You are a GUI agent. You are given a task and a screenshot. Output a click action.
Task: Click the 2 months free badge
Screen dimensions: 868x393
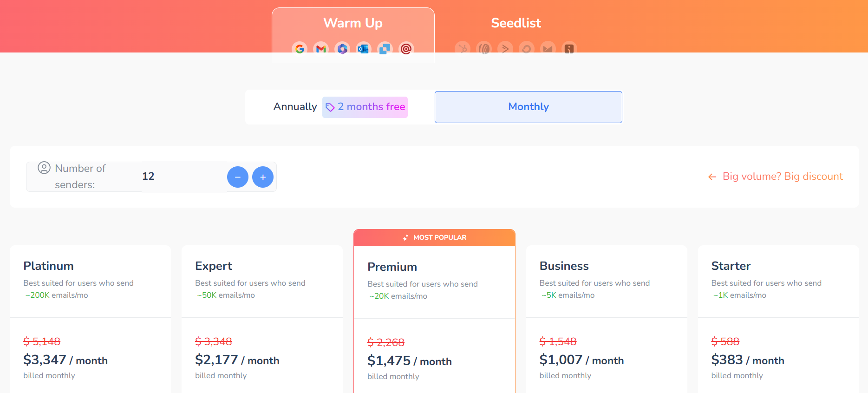(365, 107)
